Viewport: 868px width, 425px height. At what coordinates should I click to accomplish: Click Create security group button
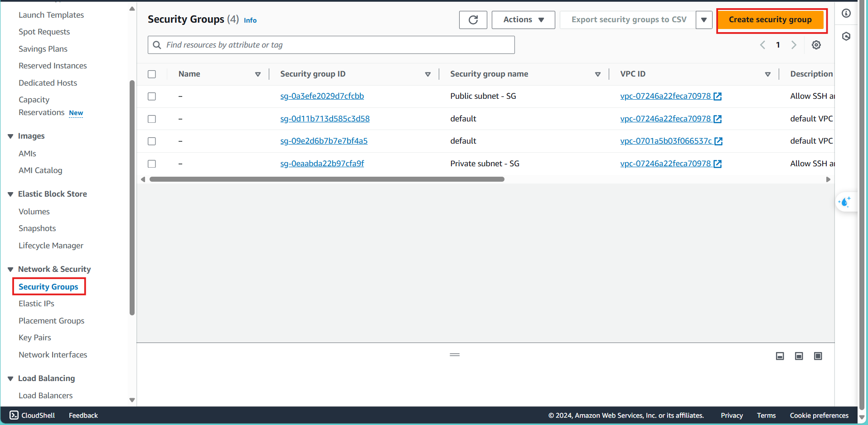click(770, 20)
